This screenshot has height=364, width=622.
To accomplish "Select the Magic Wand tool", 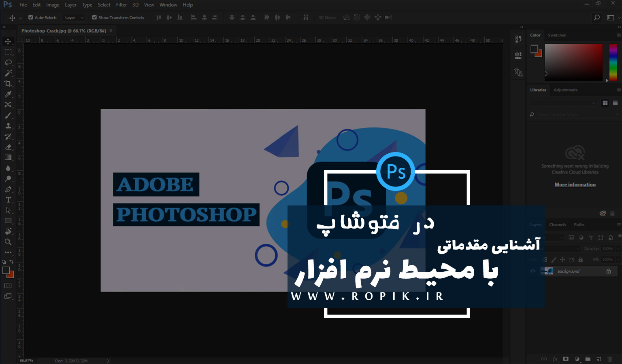I will coord(8,73).
